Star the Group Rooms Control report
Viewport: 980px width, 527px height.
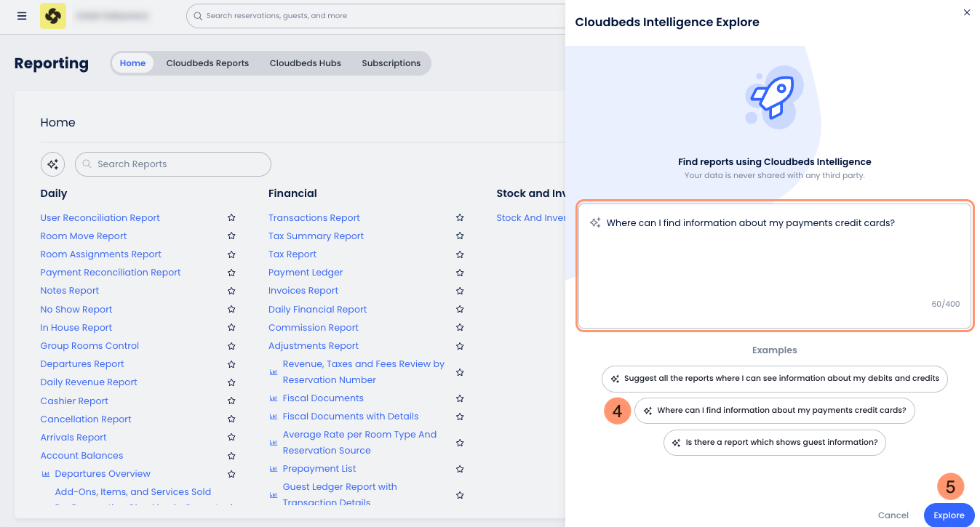231,346
